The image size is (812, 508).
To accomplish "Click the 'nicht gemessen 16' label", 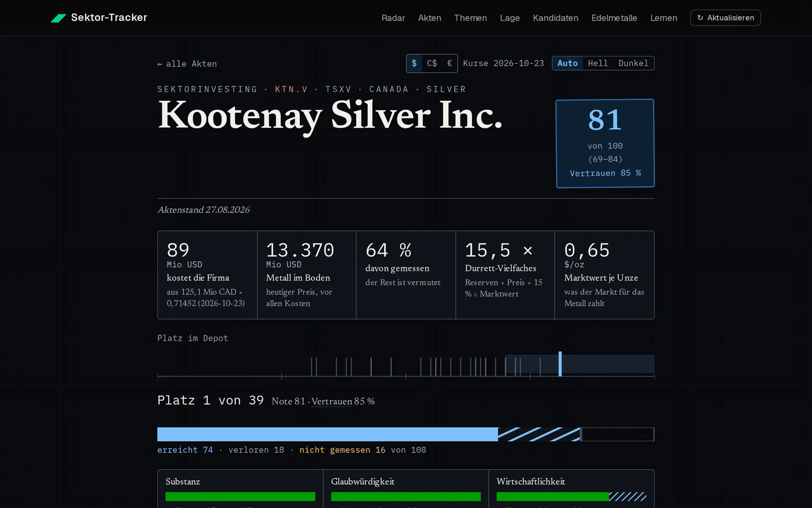I will 342,450.
